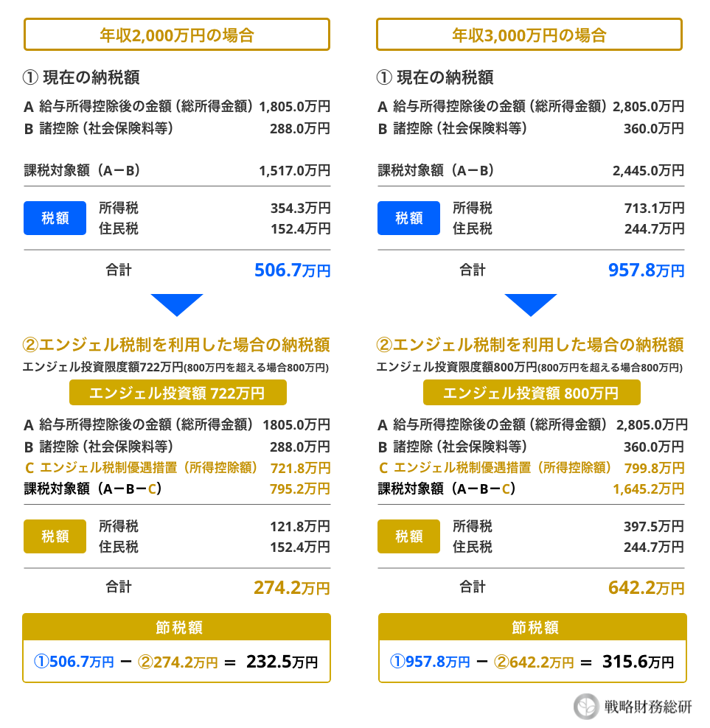Click the left 節税額 gold header

point(176,627)
